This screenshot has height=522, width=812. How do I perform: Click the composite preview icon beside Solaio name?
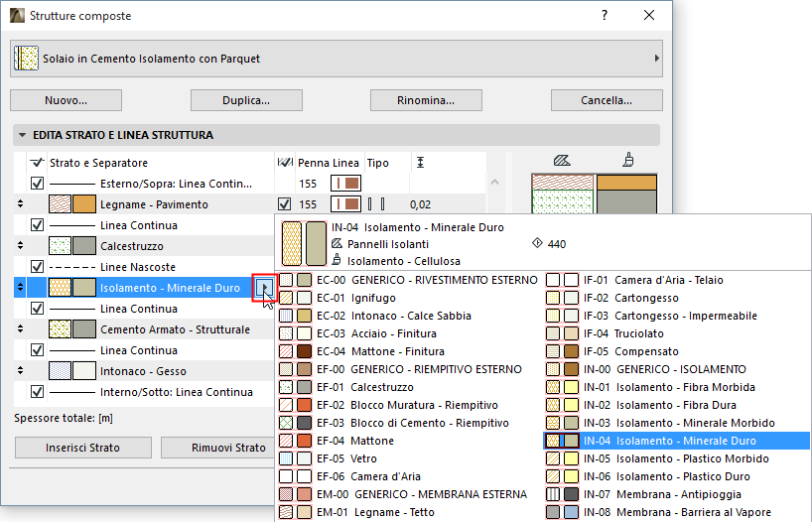click(x=26, y=59)
